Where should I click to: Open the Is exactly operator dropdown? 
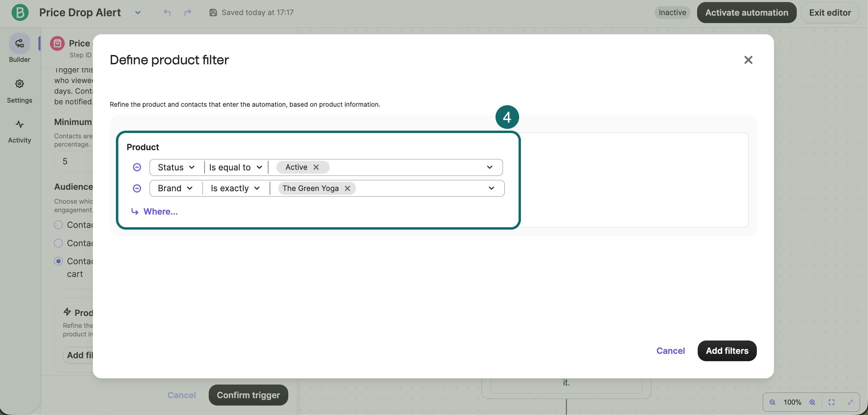pos(236,188)
